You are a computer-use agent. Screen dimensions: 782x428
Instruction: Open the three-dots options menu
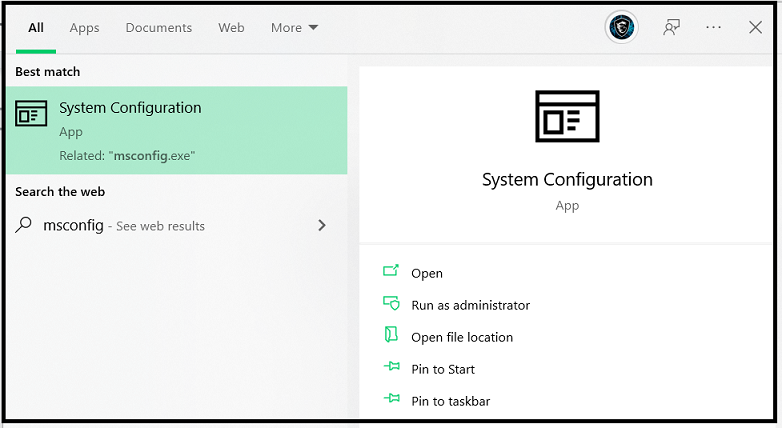[x=713, y=27]
